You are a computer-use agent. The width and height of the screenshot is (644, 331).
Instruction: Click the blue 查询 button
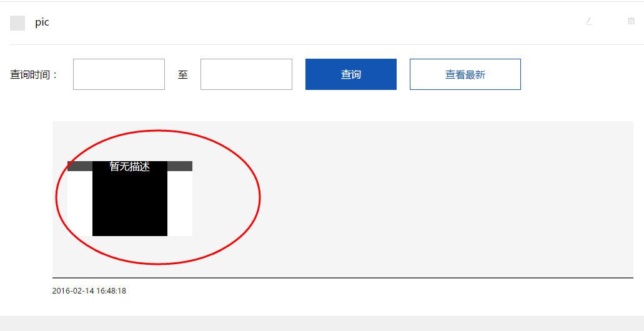pos(351,74)
